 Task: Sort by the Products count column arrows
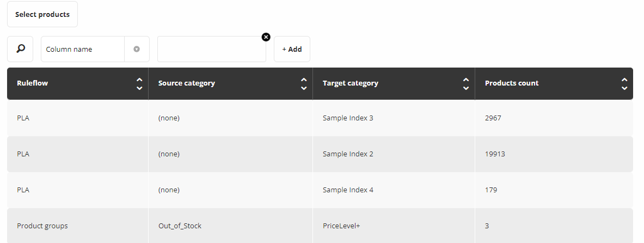pos(624,83)
